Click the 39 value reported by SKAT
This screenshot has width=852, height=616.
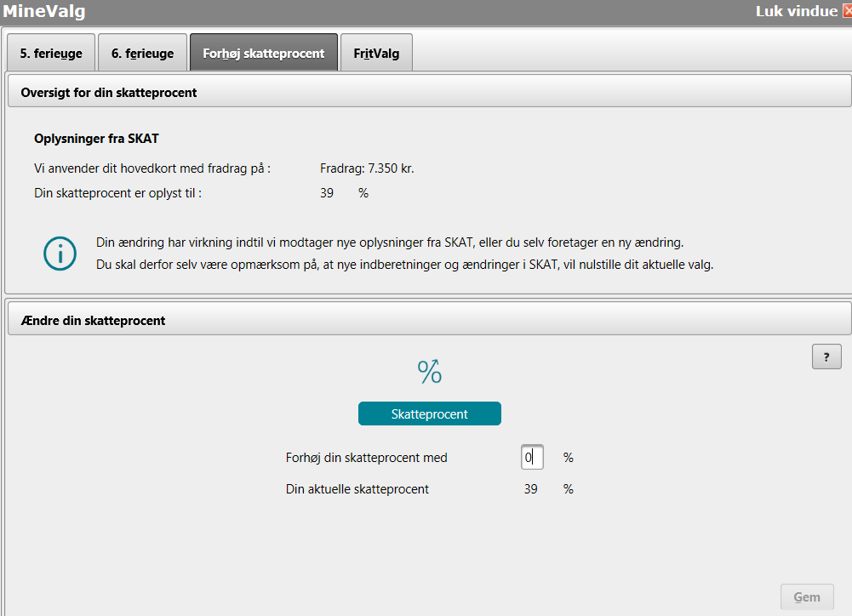pyautogui.click(x=327, y=193)
